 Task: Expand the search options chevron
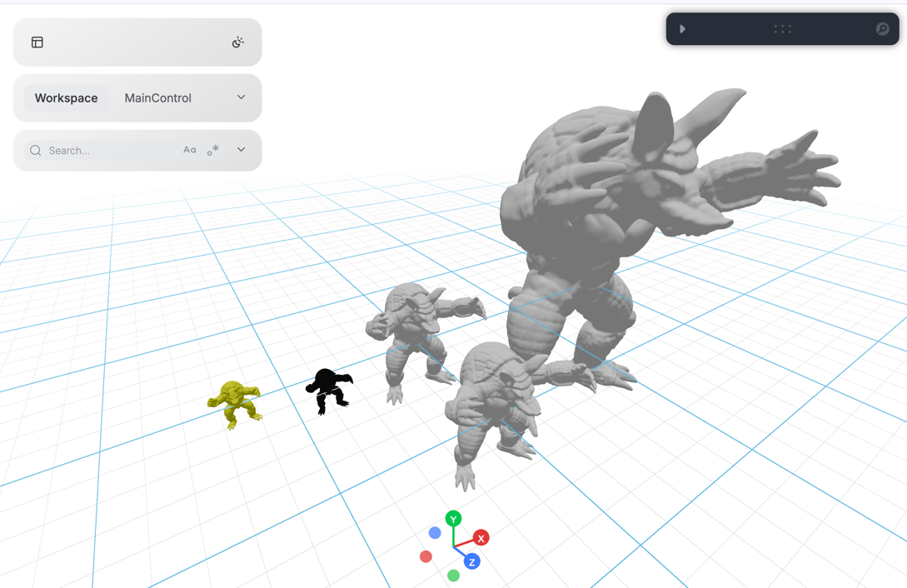click(242, 149)
